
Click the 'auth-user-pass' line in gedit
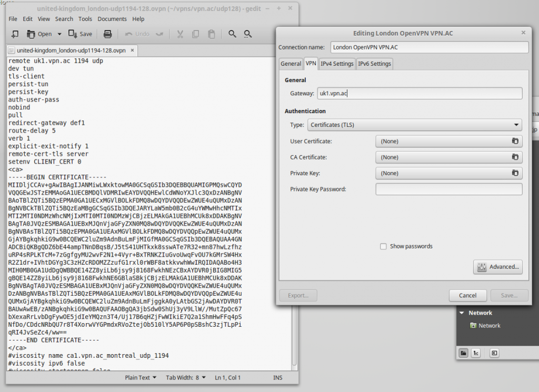pos(34,99)
